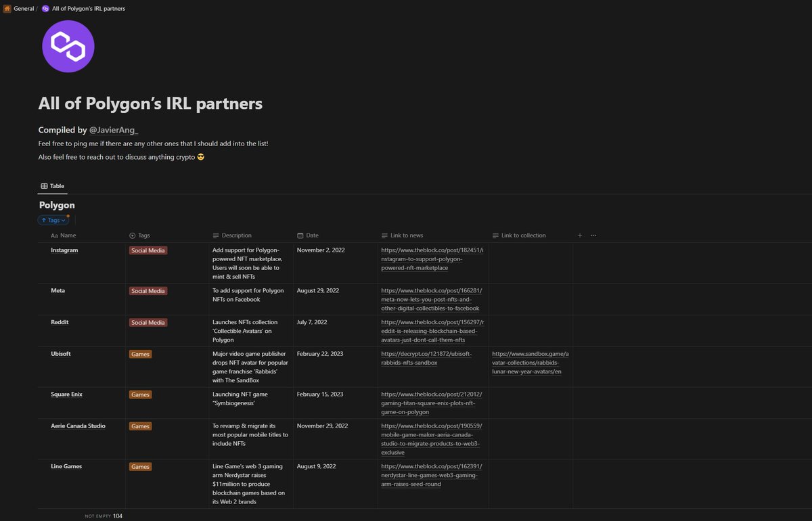Open 'All of Polygon's IRL partners' breadcrumb
Image resolution: width=812 pixels, height=521 pixels.
(x=89, y=9)
